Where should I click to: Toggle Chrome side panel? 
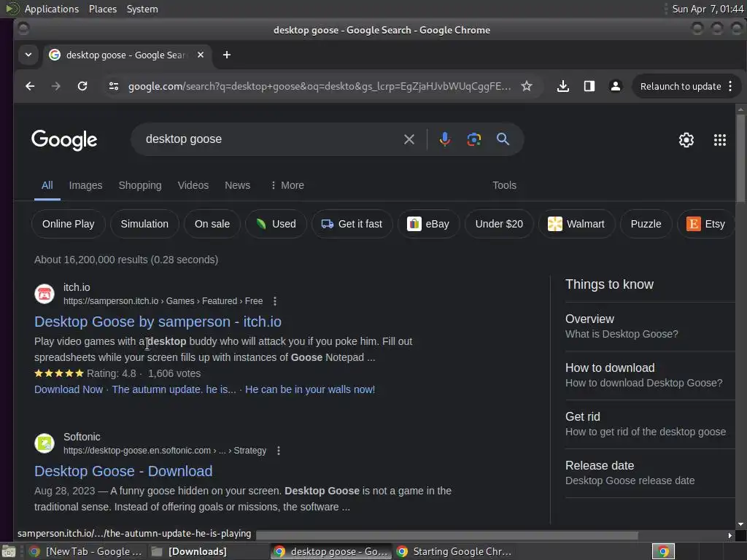click(589, 86)
